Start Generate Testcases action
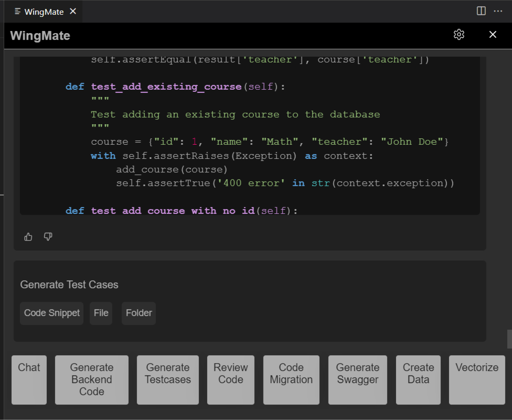The height and width of the screenshot is (420, 512). (168, 380)
